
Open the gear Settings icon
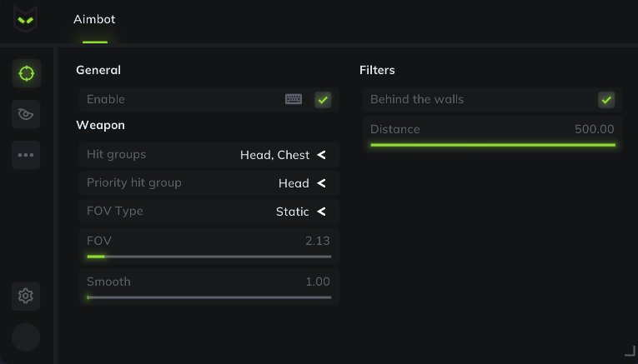coord(26,296)
